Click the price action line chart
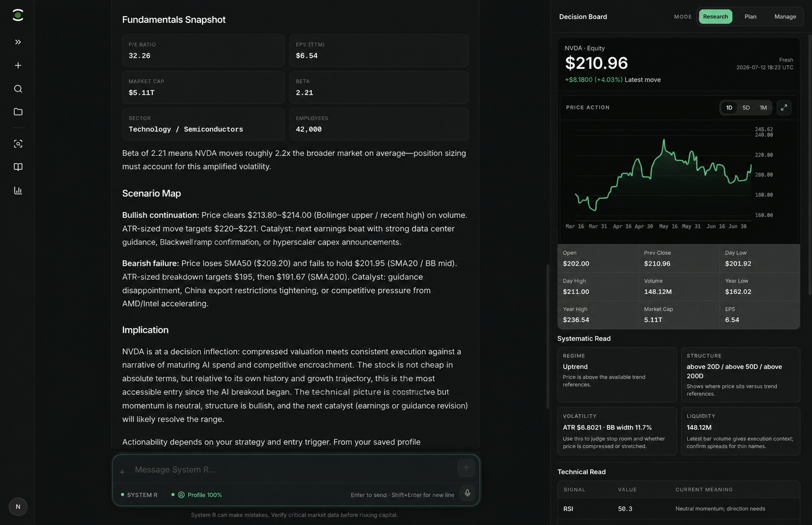Image resolution: width=812 pixels, height=525 pixels. pyautogui.click(x=663, y=174)
